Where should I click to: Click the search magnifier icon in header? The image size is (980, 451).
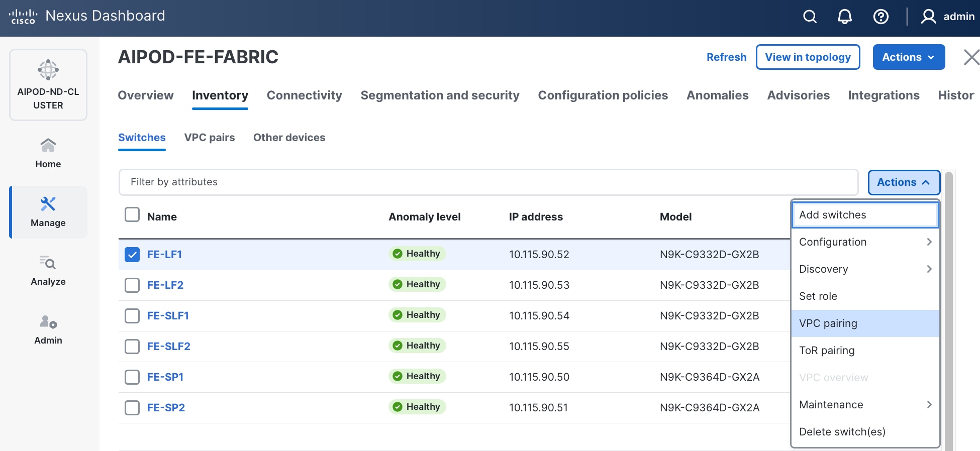810,17
